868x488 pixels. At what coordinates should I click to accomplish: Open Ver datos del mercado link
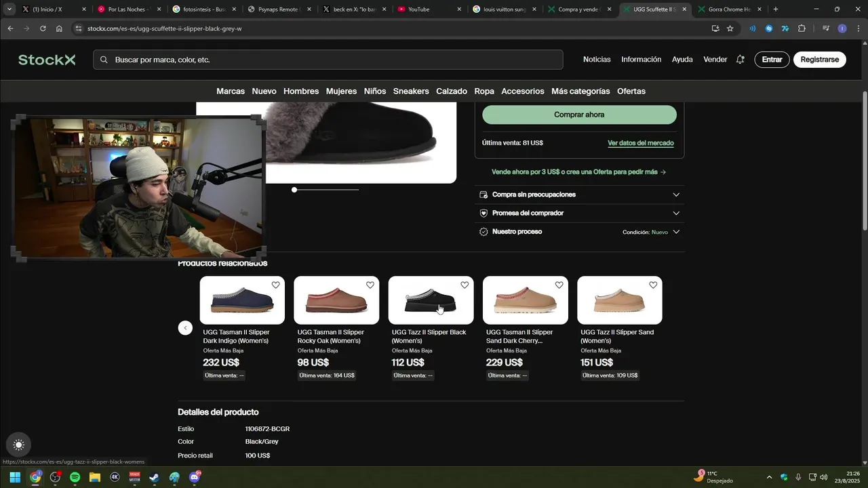pyautogui.click(x=641, y=143)
